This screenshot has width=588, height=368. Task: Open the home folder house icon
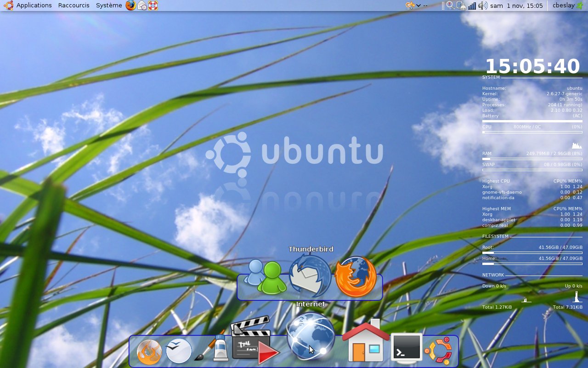tap(366, 340)
